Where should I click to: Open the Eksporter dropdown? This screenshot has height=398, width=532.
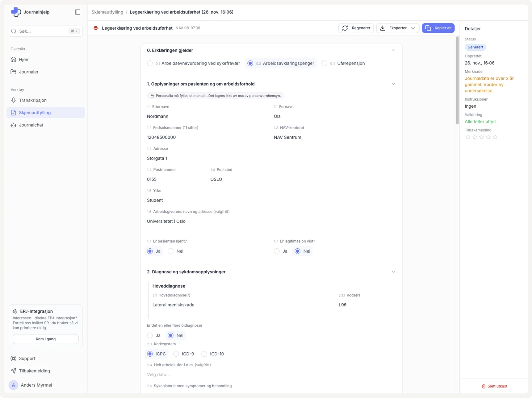(397, 28)
